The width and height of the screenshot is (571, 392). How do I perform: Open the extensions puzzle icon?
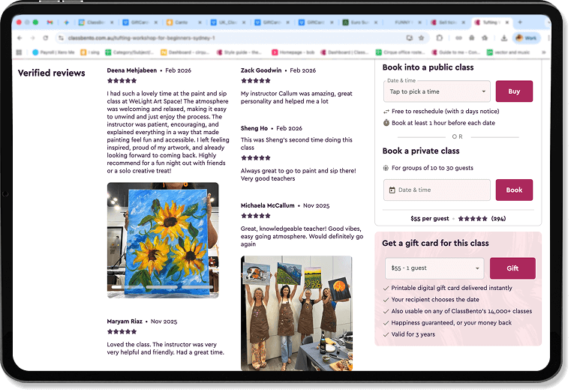440,37
